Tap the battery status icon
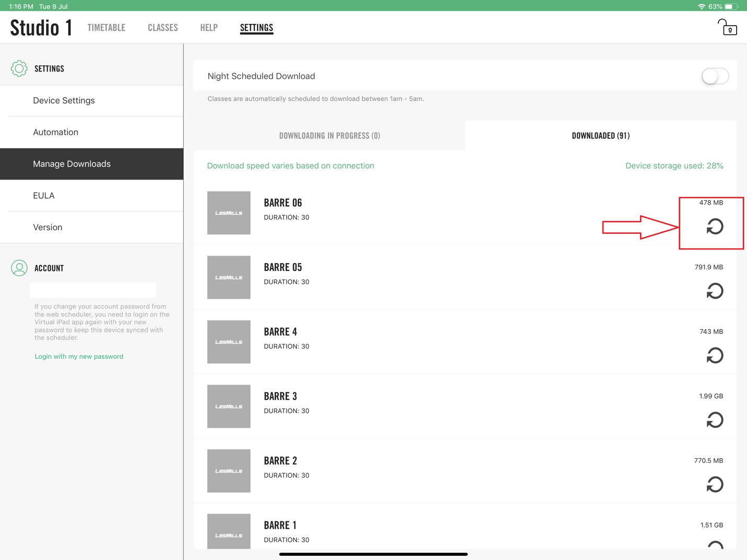This screenshot has height=560, width=747. pos(731,6)
